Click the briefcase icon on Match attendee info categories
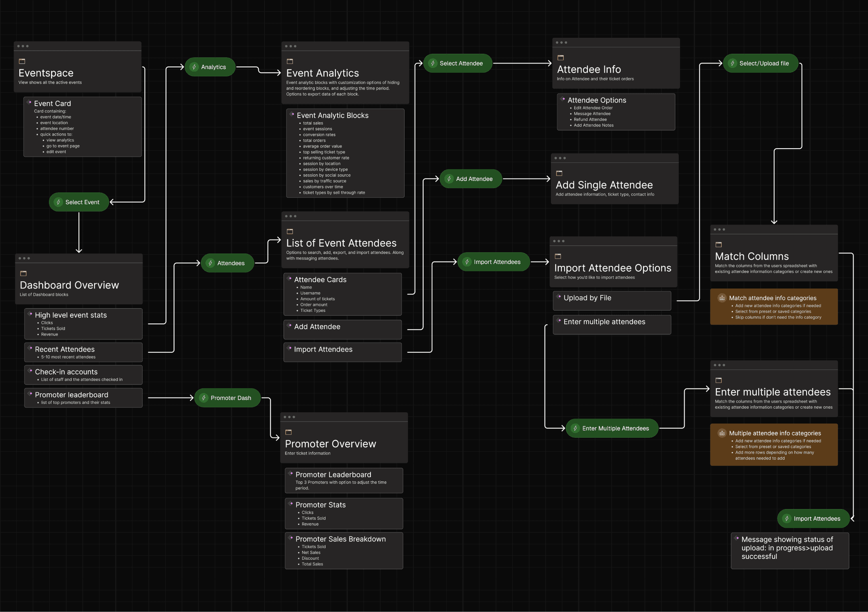 point(722,298)
